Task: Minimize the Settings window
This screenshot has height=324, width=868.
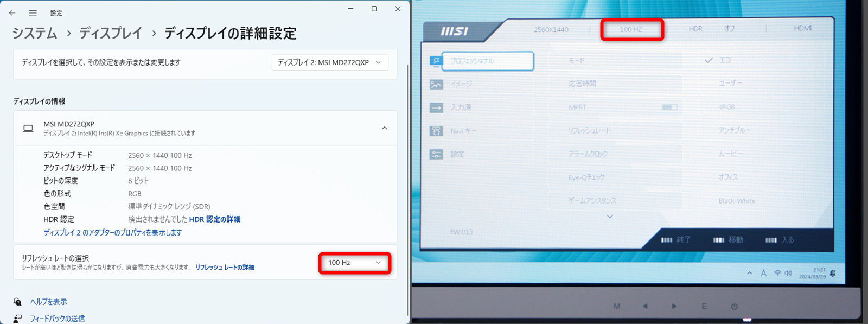Action: [351, 9]
